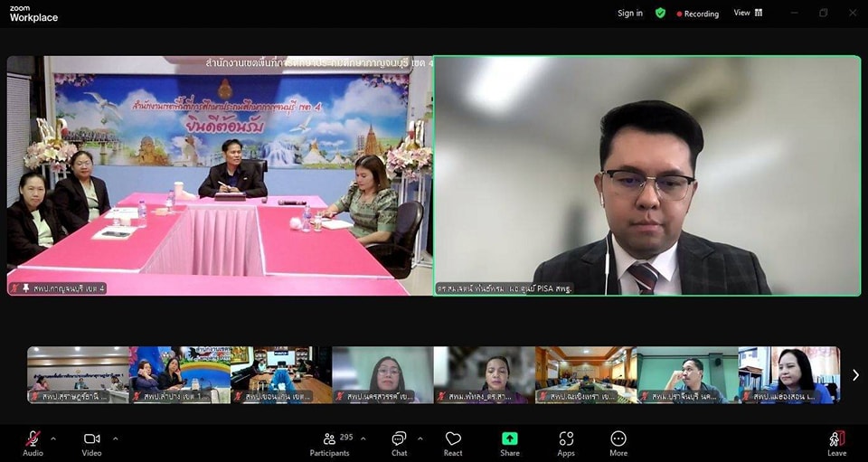
Task: Click the Zoom Workplace logo
Action: 33,14
